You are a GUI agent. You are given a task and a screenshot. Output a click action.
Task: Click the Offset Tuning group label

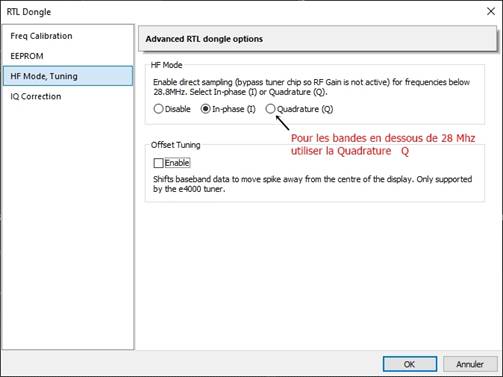coord(175,145)
